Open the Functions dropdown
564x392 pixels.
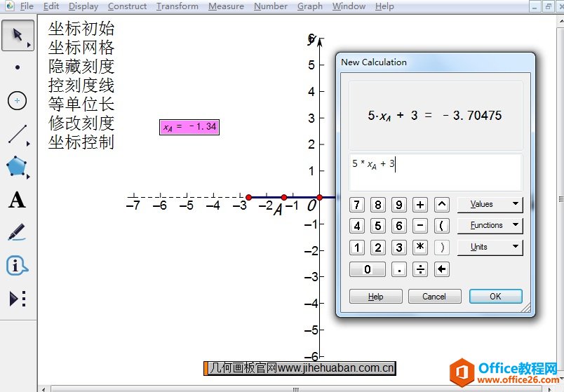pos(490,225)
